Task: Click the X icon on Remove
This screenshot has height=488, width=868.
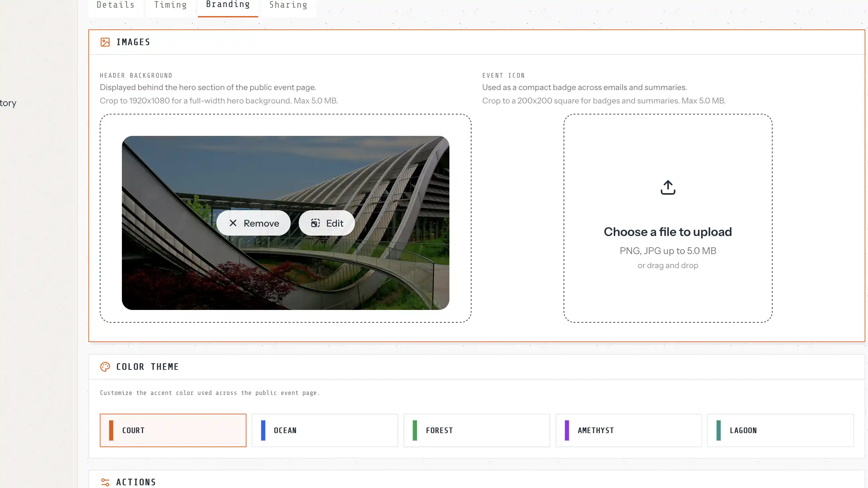Action: (x=233, y=223)
